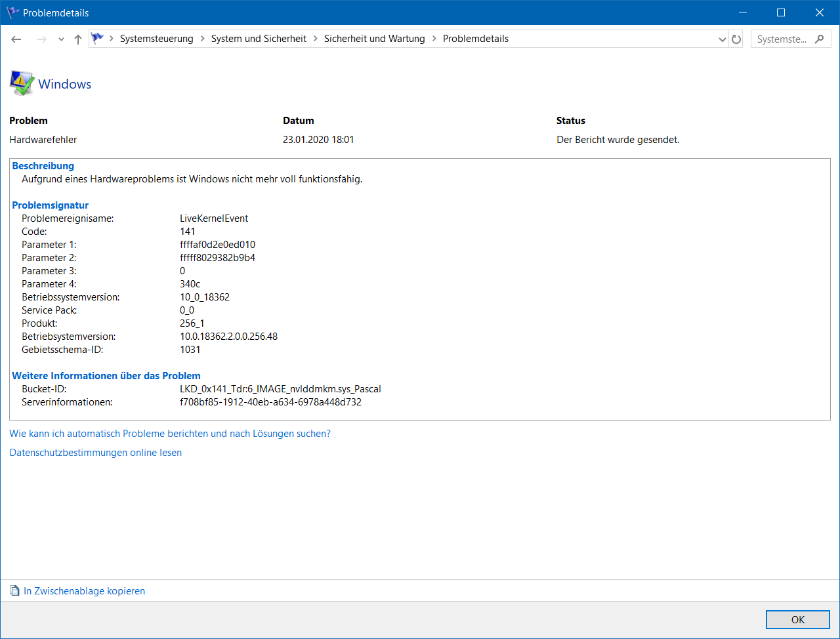Viewport: 840px width, 639px height.
Task: Select code value 141
Action: (188, 232)
